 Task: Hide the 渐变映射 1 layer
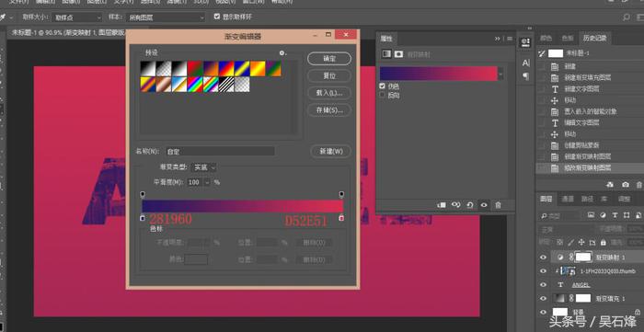click(544, 258)
